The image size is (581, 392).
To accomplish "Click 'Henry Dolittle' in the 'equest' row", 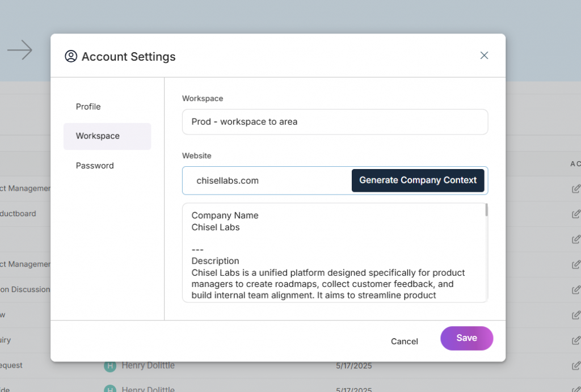I will 148,365.
